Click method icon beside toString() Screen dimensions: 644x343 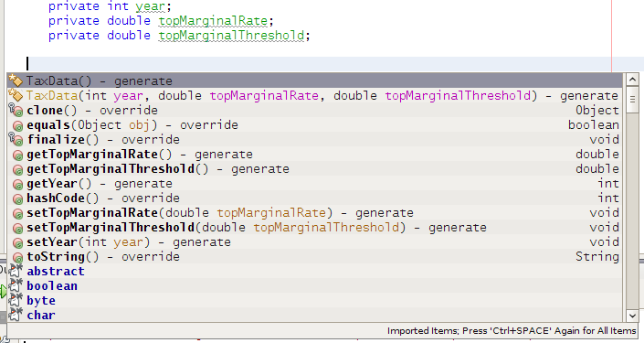point(17,257)
